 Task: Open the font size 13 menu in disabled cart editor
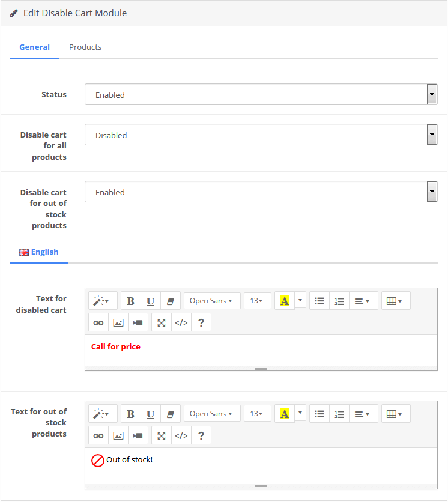tap(258, 301)
